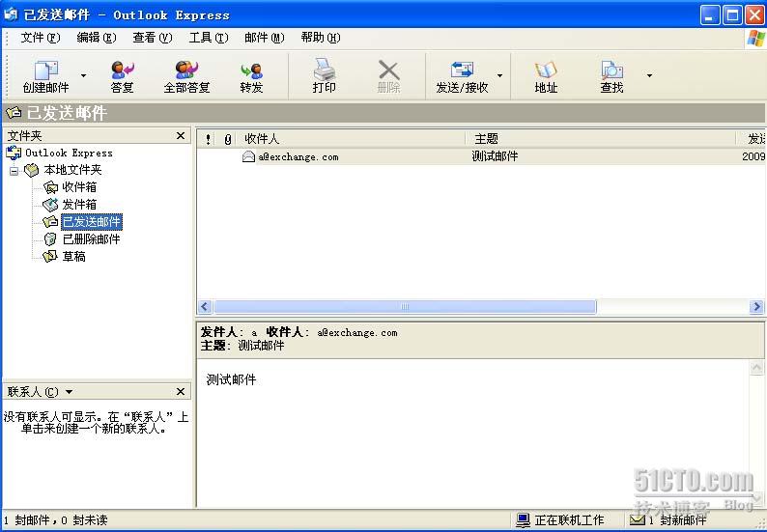
Task: Click the 创建邮件 (Create Mail) toolbar icon
Action: 46,77
